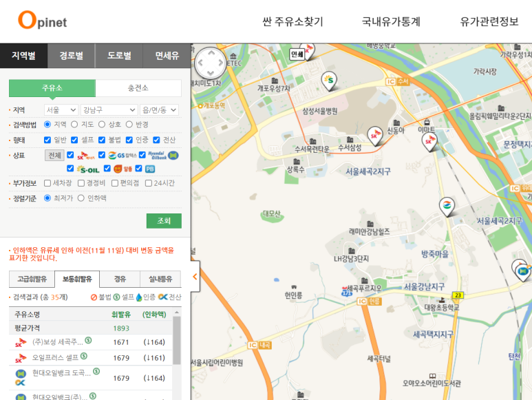Open 서울 region dropdown
532x400 pixels.
click(61, 110)
